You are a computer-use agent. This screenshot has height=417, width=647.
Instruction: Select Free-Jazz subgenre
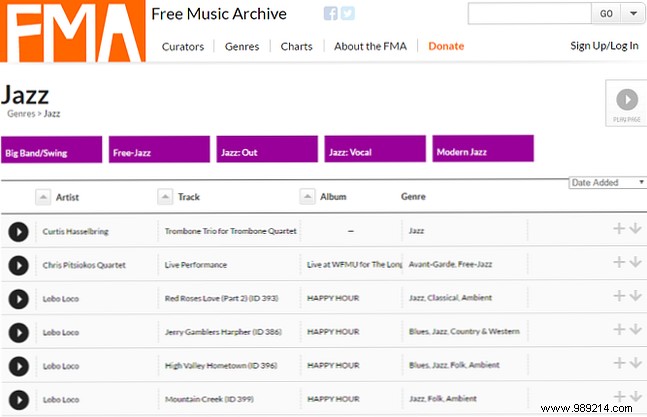pos(159,149)
